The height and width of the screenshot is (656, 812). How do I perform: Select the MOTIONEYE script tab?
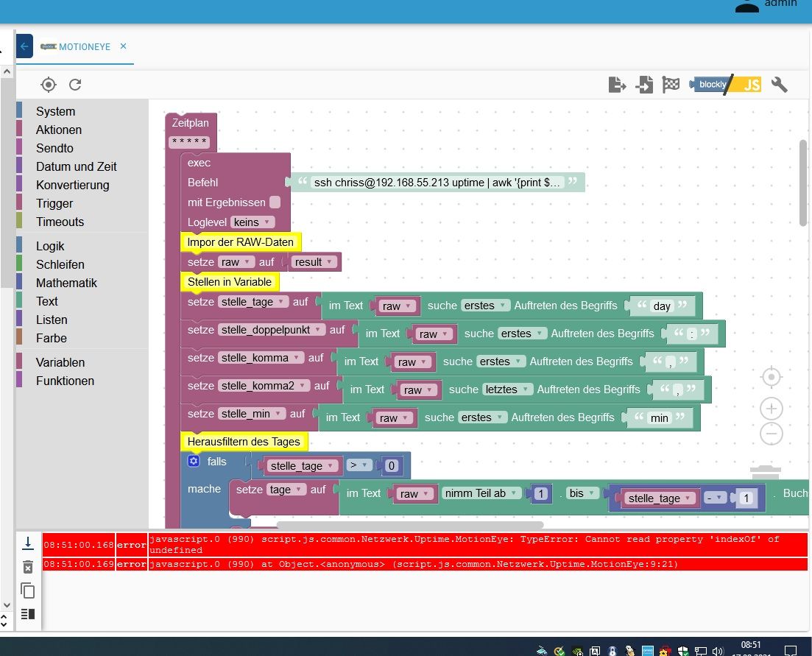pyautogui.click(x=76, y=46)
